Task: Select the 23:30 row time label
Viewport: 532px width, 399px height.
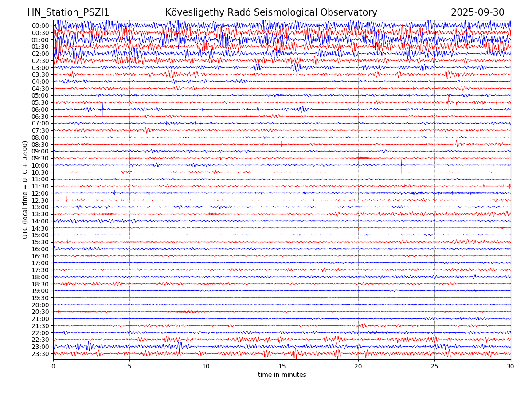Action: pos(40,354)
